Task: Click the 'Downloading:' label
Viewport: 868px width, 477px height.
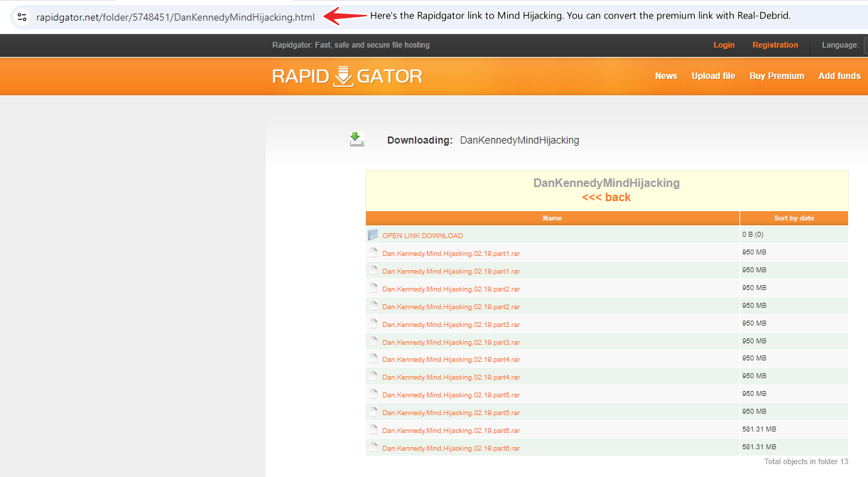Action: point(420,140)
